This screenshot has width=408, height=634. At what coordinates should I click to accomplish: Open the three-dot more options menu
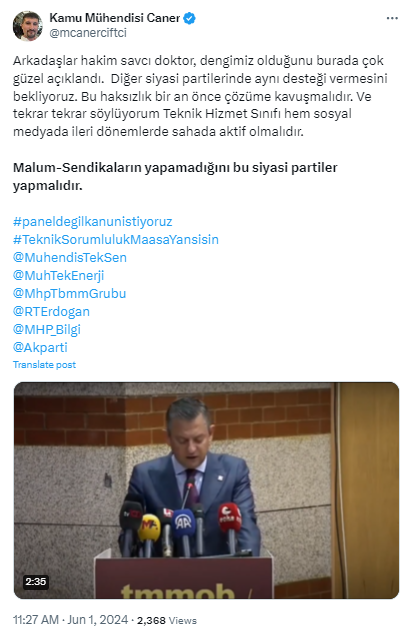coord(392,18)
